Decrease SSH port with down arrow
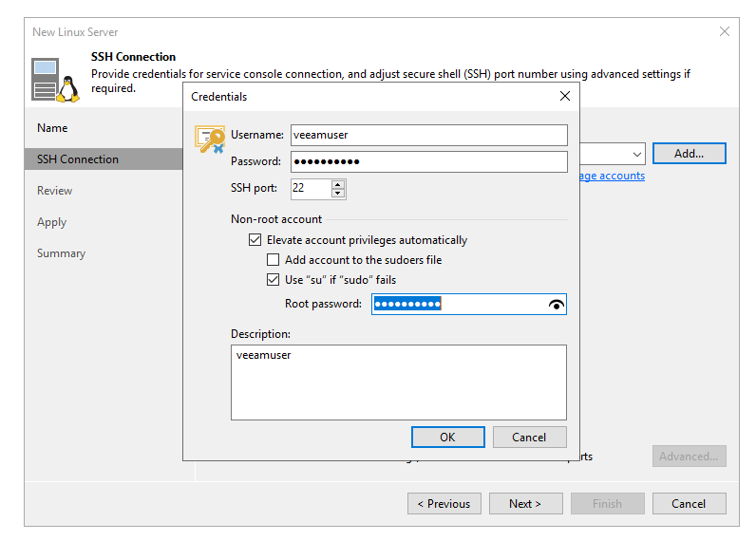This screenshot has width=756, height=541. 338,194
